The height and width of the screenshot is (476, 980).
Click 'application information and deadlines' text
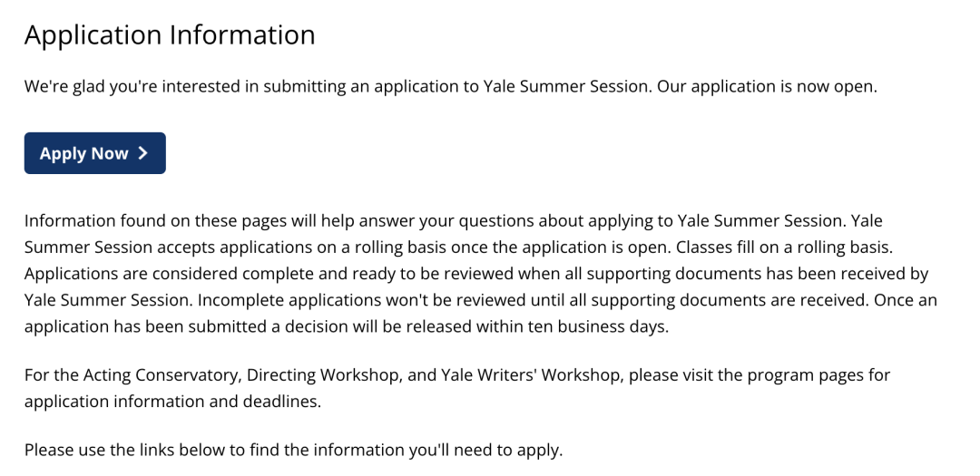click(x=171, y=402)
